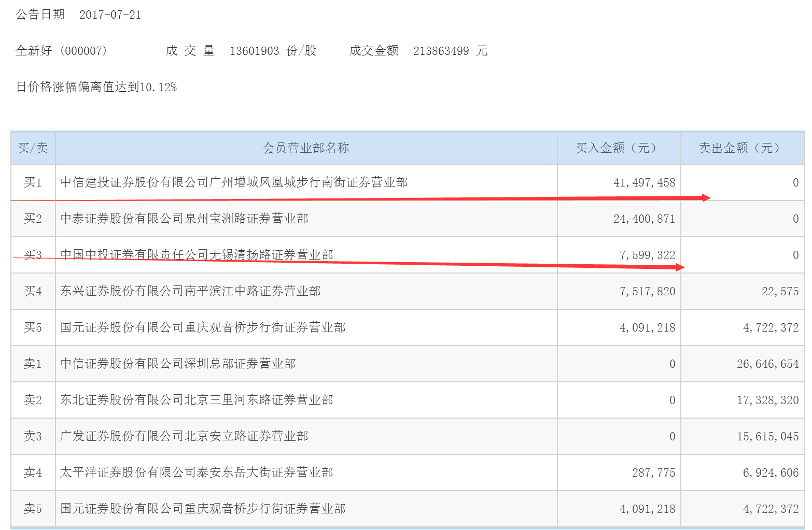Viewport: 812px width, 530px height.
Task: Select buy amount 7,517,820
Action: [x=648, y=291]
